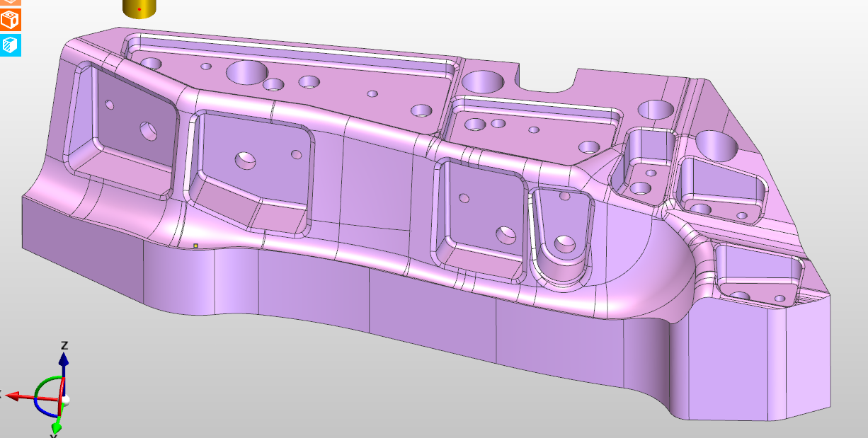Screen dimensions: 868x438
Task: Click the blue rotation arc on the triad
Action: (42, 410)
